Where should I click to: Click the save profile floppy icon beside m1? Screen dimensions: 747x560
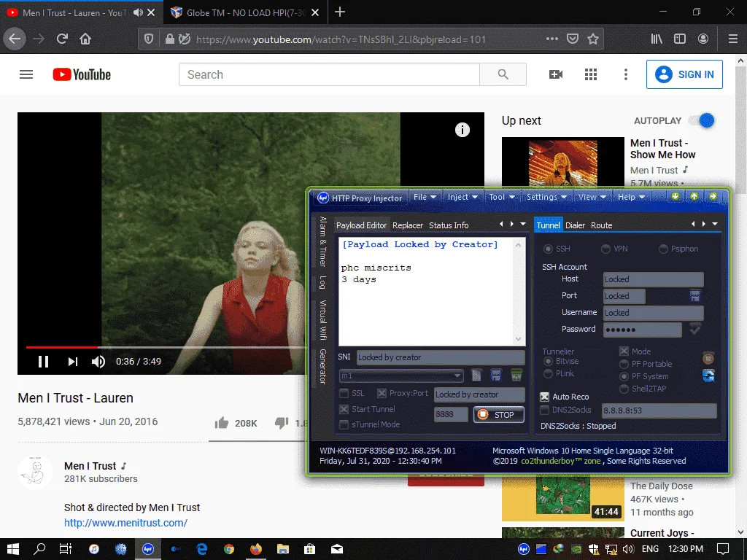pyautogui.click(x=496, y=376)
